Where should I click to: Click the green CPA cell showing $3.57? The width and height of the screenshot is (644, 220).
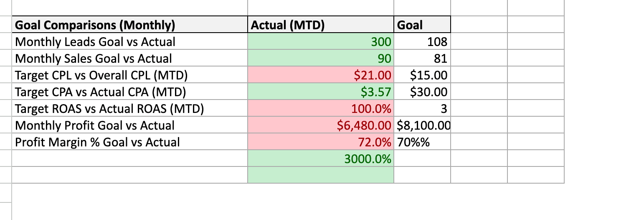pyautogui.click(x=320, y=92)
